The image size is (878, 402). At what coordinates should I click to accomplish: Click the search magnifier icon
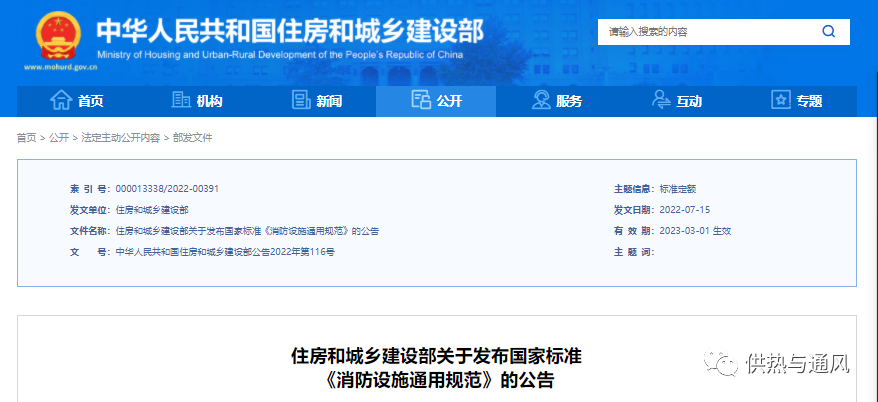pyautogui.click(x=829, y=31)
